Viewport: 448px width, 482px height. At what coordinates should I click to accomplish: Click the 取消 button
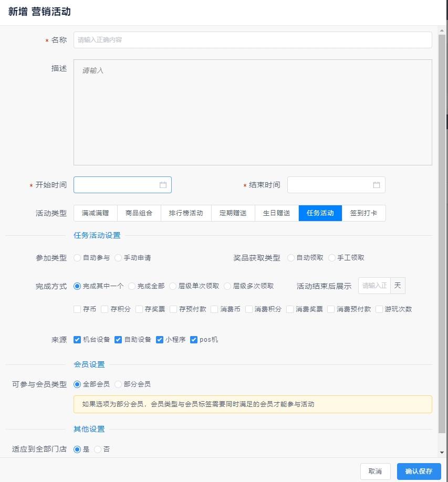click(x=375, y=471)
